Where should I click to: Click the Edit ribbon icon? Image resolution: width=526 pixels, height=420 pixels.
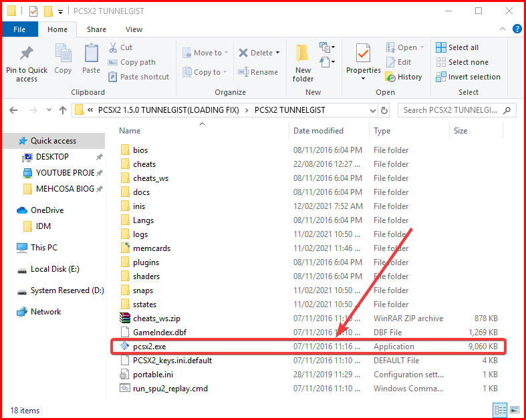coord(391,62)
